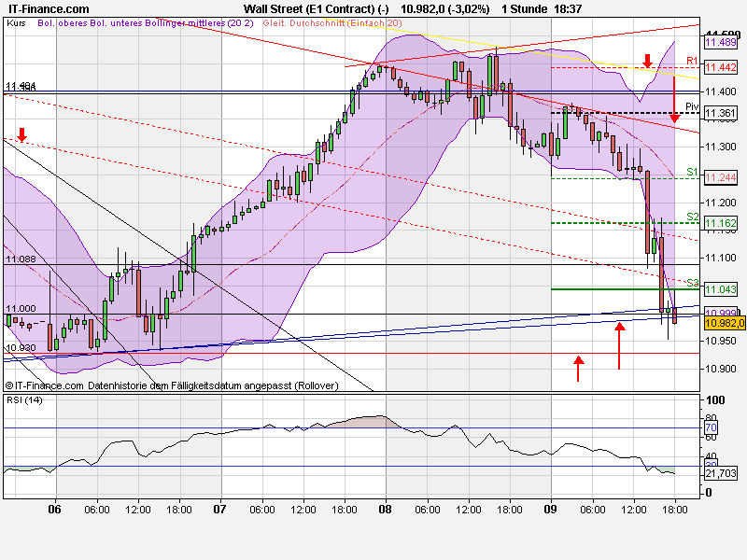The height and width of the screenshot is (560, 747).
Task: Click the green 11.043 support tag
Action: 719,289
